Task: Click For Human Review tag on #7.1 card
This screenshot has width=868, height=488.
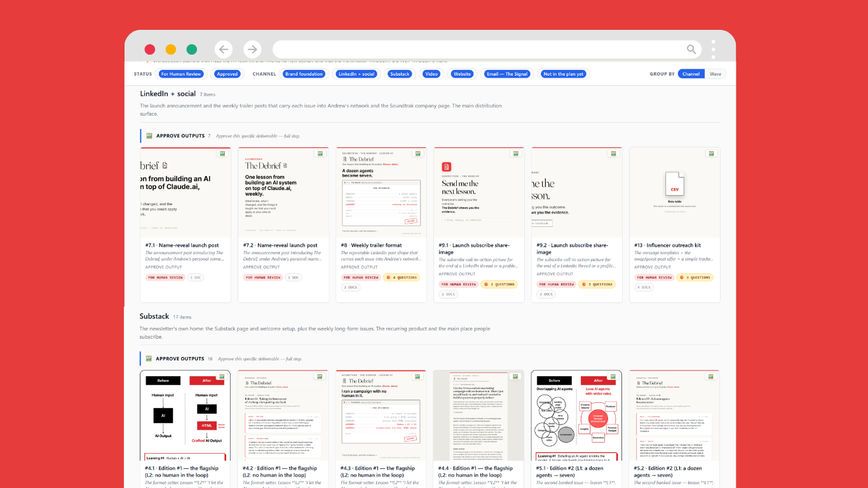Action: 165,277
